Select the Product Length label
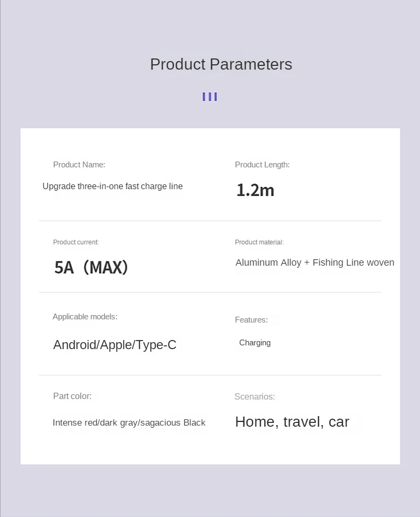Image resolution: width=420 pixels, height=517 pixels. [262, 165]
